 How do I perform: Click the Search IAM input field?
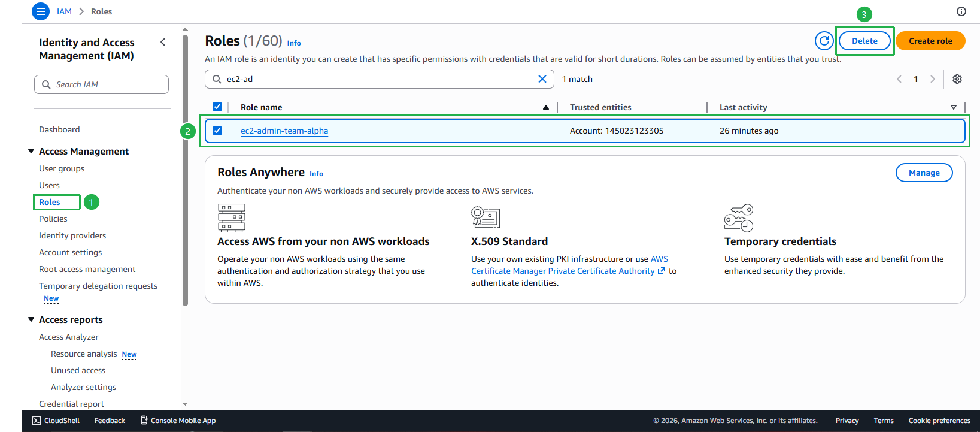[x=101, y=84]
